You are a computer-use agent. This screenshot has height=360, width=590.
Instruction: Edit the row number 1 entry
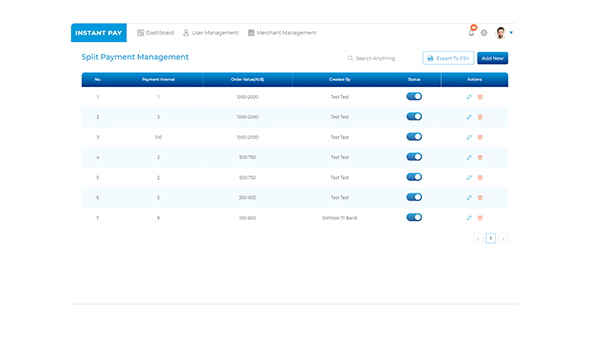click(x=469, y=97)
